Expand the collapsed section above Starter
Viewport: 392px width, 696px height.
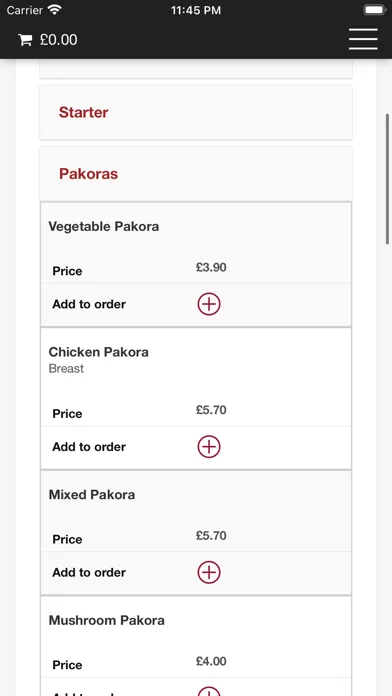[x=196, y=69]
